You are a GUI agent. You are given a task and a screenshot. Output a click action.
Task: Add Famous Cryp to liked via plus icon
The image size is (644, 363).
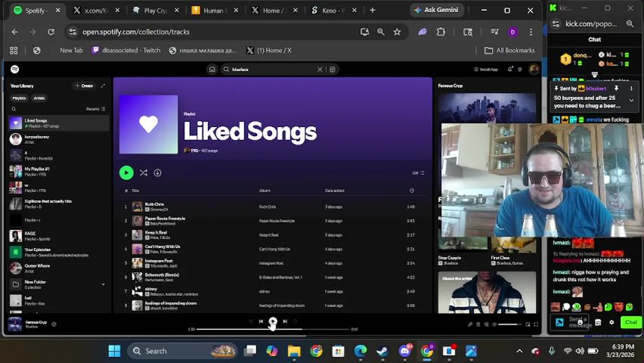(x=54, y=324)
